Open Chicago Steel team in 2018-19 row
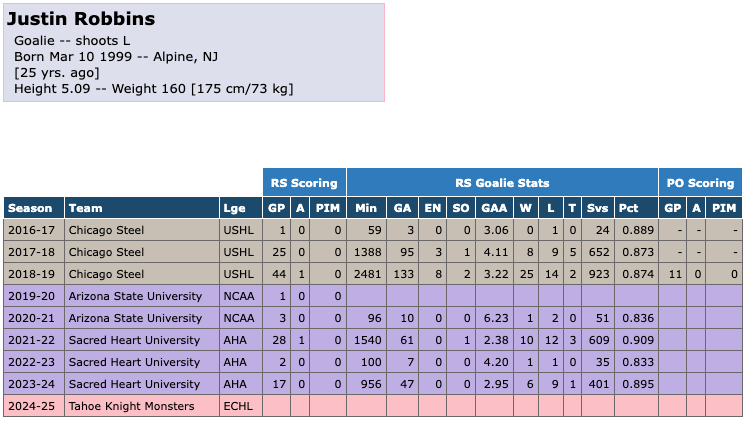 [106, 273]
